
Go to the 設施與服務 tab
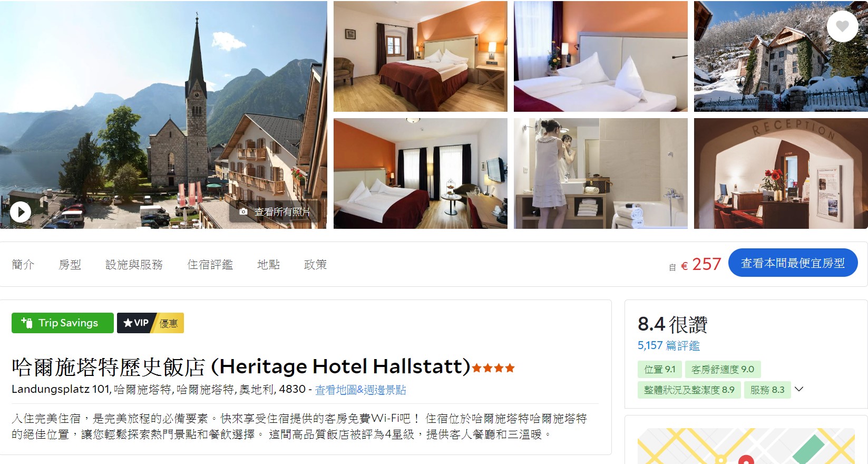tap(134, 265)
